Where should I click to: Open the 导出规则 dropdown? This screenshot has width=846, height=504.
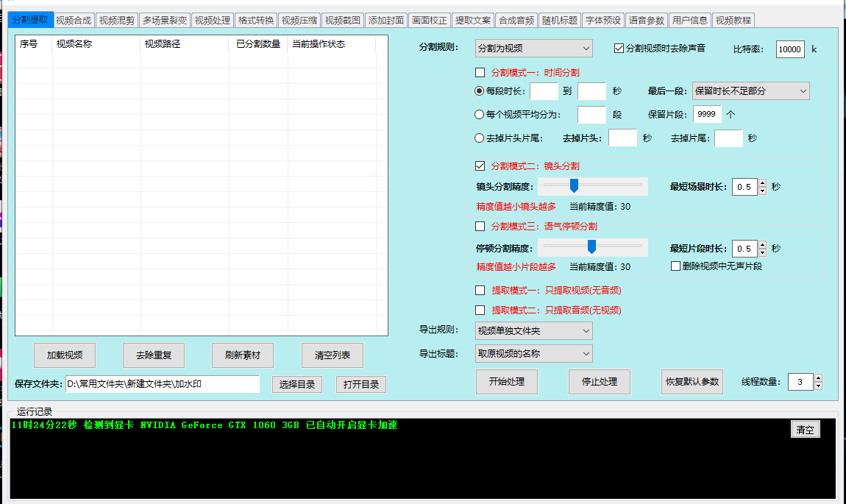point(533,331)
